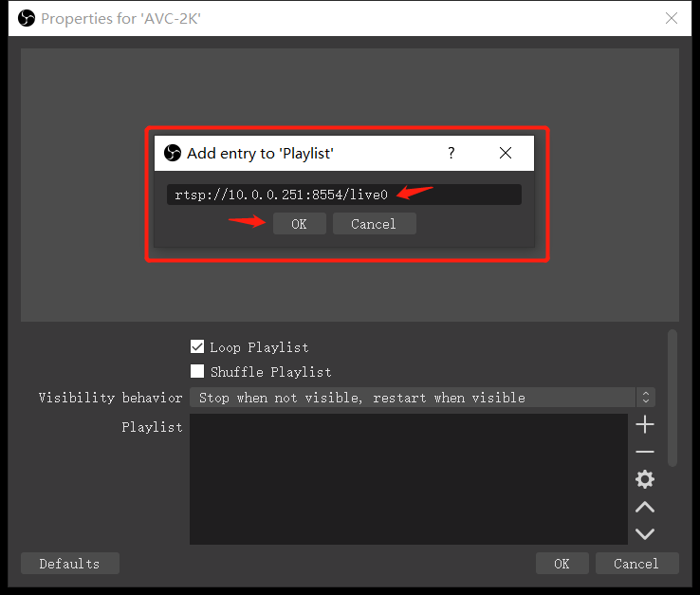
Task: Confirm the RTSP entry with dialog OK
Action: coord(299,224)
